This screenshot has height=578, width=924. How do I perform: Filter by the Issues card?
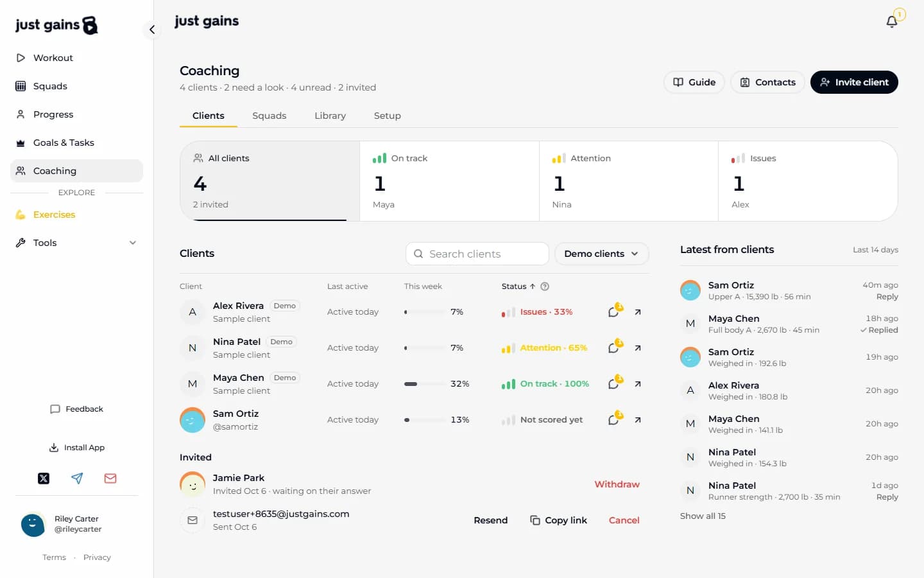click(808, 181)
